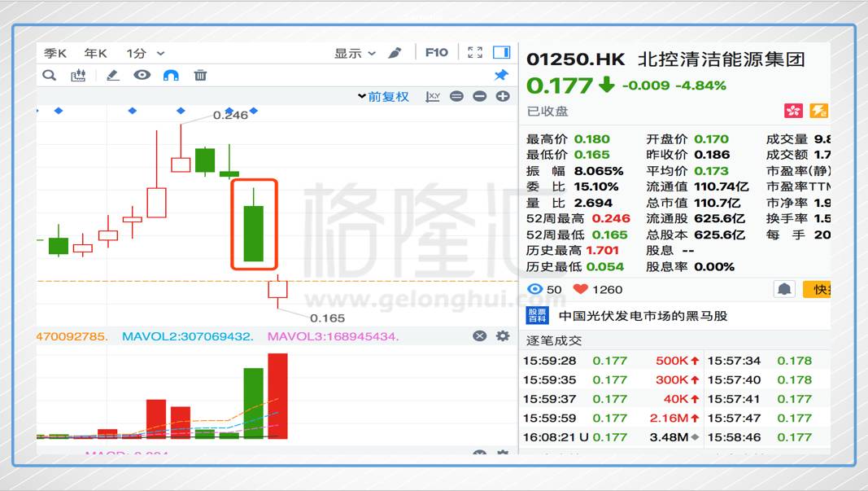Click the current price 0.177 in large green
Screen dimensions: 868x491
tap(559, 85)
